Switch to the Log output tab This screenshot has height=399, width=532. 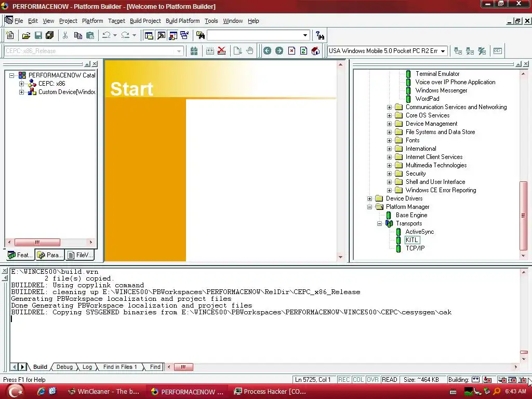[87, 367]
